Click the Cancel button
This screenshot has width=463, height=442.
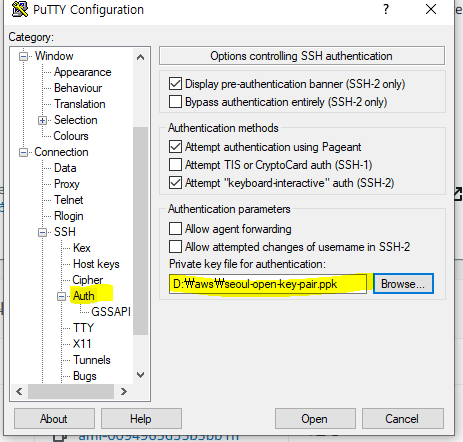point(403,419)
